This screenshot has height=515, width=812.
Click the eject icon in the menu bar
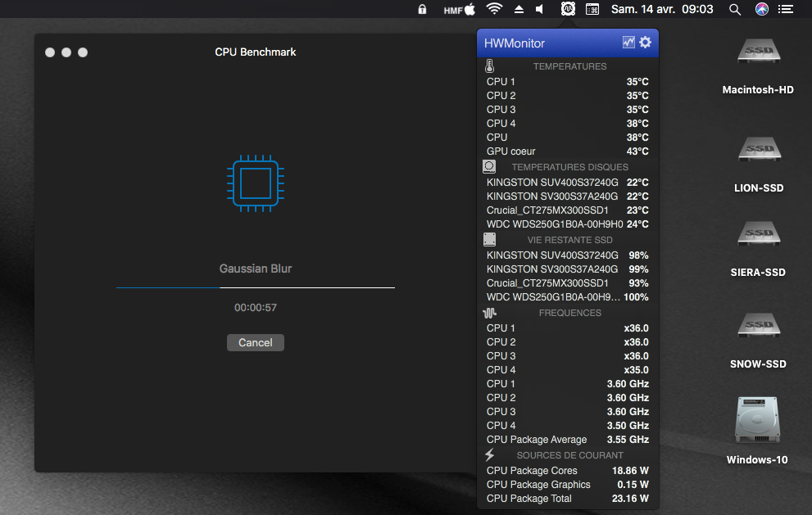(519, 9)
